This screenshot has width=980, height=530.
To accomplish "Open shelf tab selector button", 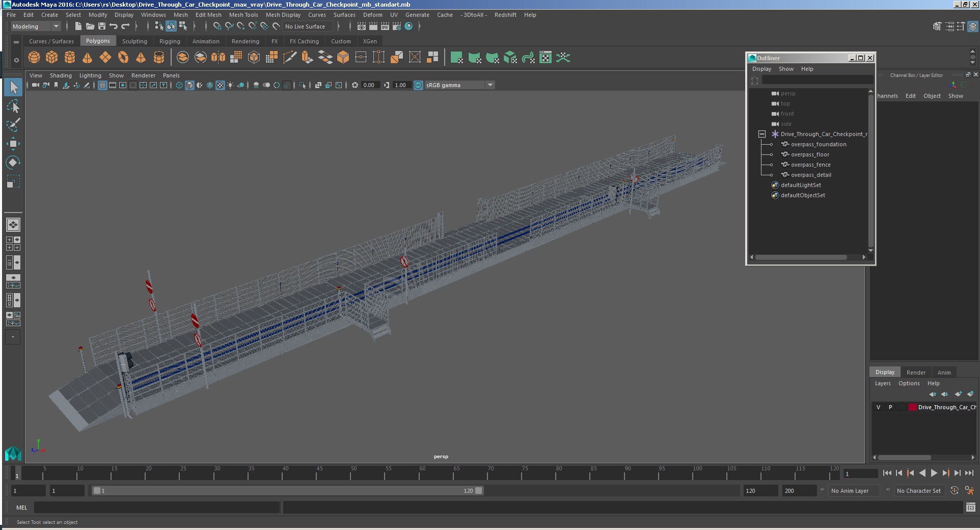I will coord(16,42).
